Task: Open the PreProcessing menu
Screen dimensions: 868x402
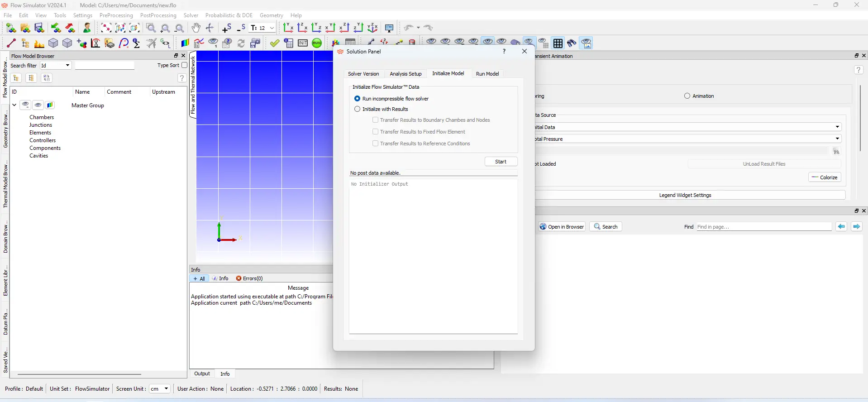Action: click(x=116, y=15)
